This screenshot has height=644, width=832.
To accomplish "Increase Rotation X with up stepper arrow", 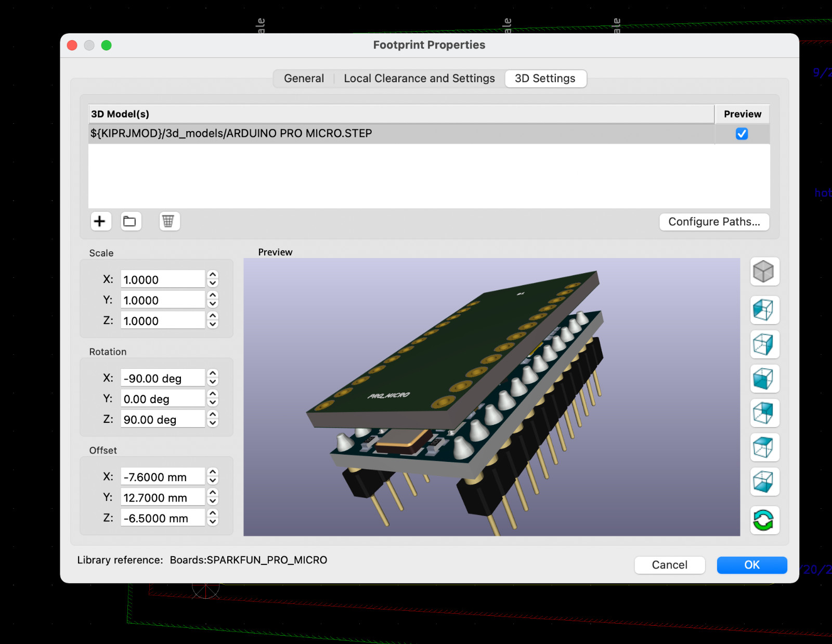I will pos(213,373).
